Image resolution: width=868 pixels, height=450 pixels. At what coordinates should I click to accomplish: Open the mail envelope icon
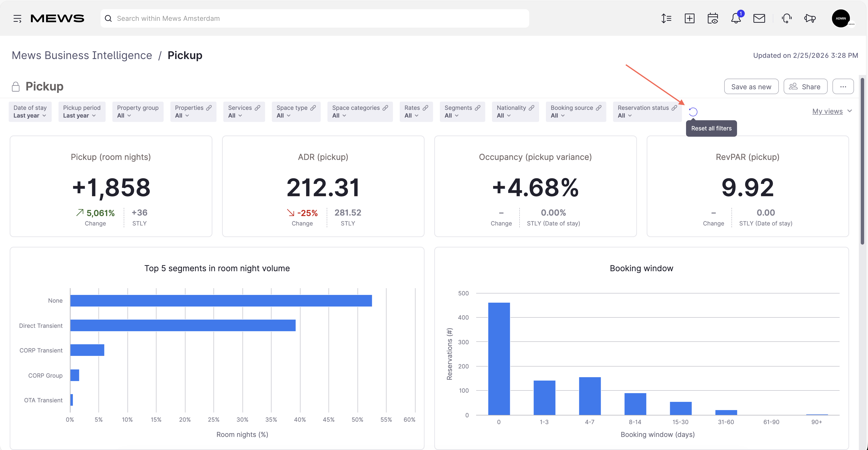759,18
